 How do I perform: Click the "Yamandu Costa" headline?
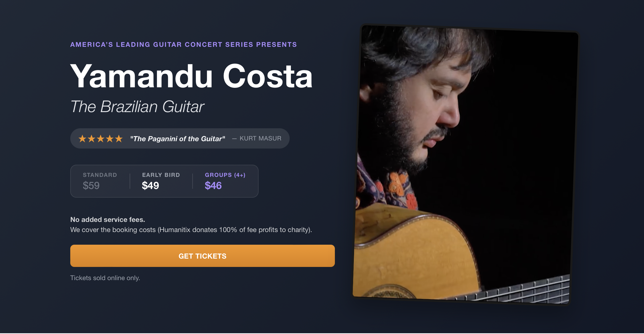coord(191,76)
